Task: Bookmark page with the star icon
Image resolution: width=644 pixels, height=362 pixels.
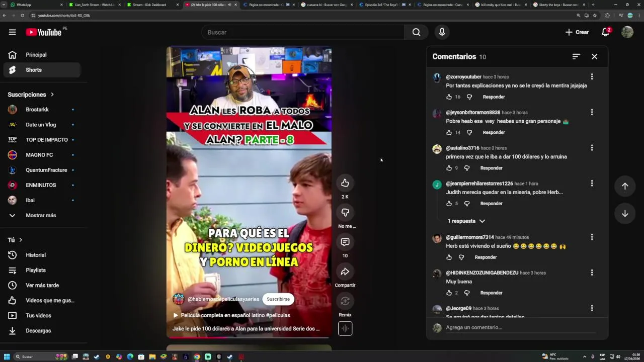Action: pyautogui.click(x=595, y=16)
